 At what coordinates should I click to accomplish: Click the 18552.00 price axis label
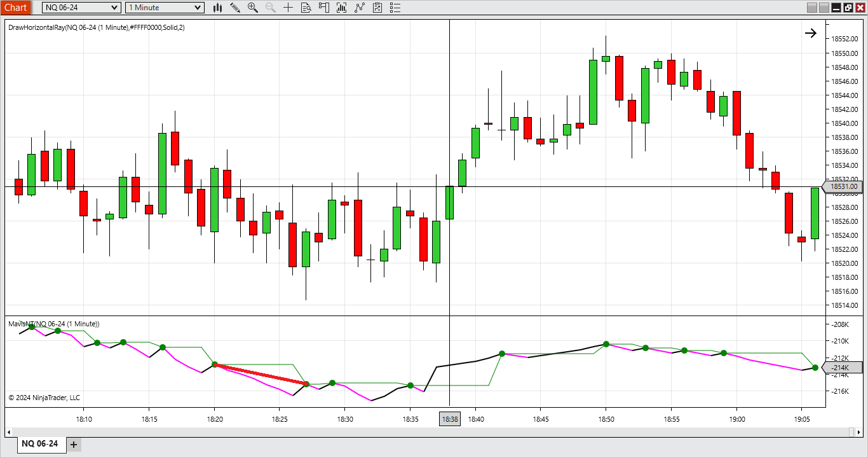[x=845, y=39]
